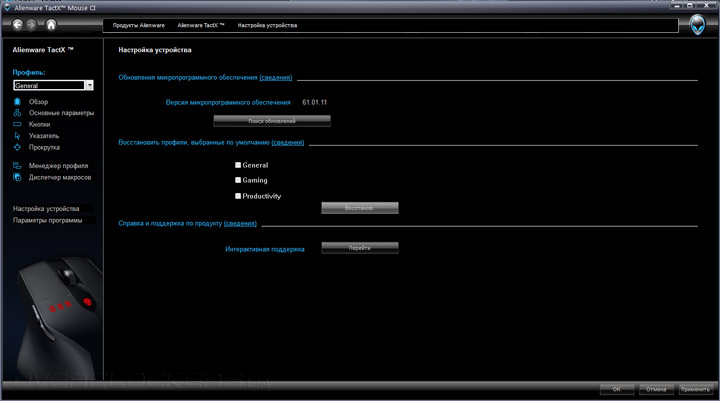Go back with the left arrow button
This screenshot has height=401, width=720.
pos(17,24)
